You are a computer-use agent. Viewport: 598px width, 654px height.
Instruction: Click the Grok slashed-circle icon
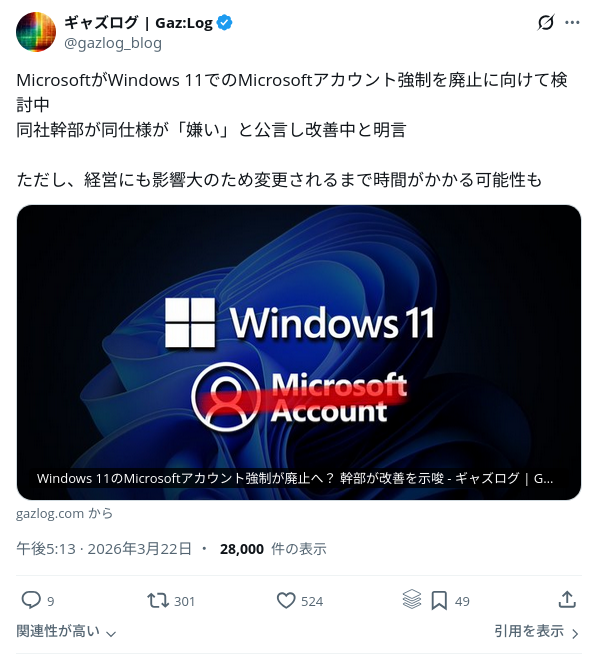coord(546,23)
